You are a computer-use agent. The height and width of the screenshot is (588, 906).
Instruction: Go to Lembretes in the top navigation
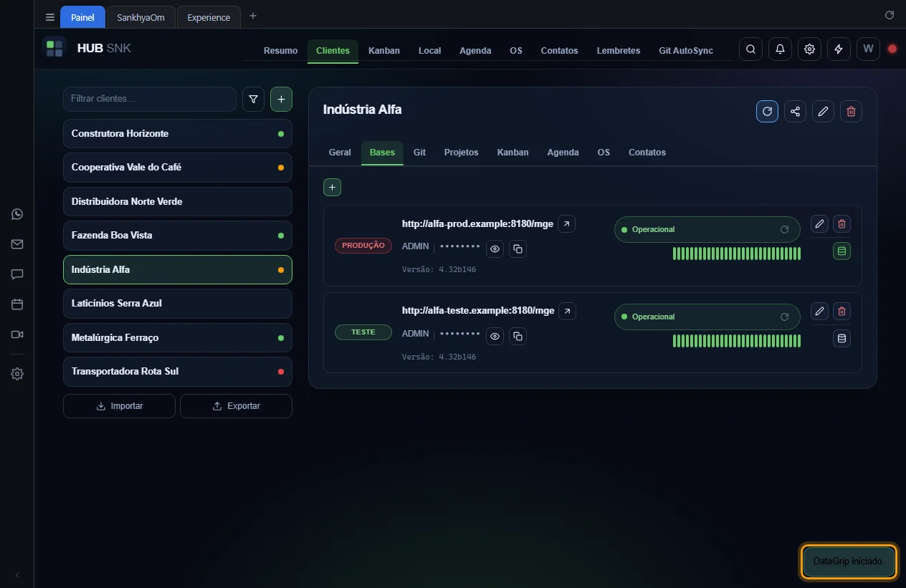coord(619,51)
